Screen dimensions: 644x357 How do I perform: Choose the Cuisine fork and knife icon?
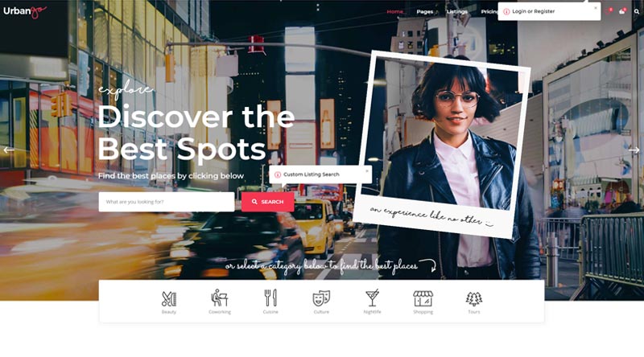tap(270, 298)
